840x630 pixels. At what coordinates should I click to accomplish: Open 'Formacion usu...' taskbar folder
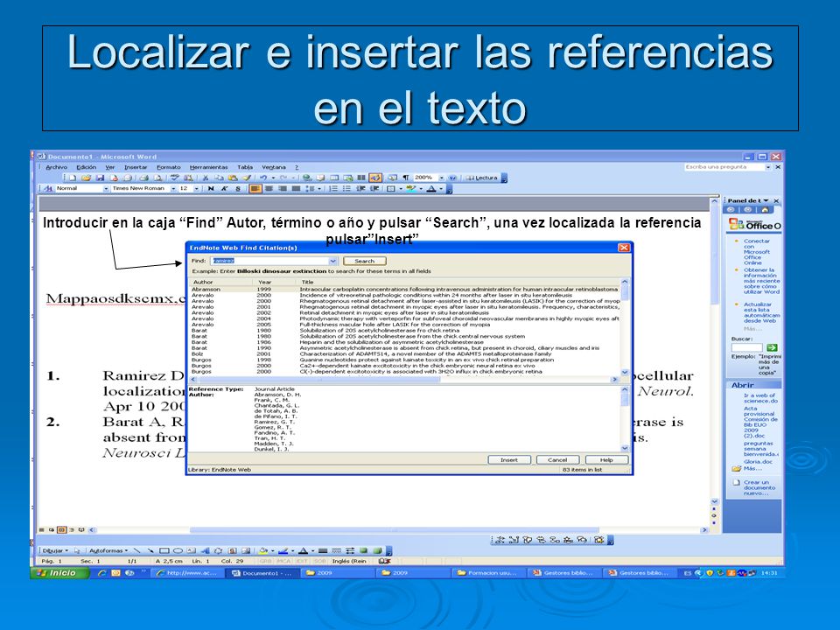pyautogui.click(x=488, y=572)
